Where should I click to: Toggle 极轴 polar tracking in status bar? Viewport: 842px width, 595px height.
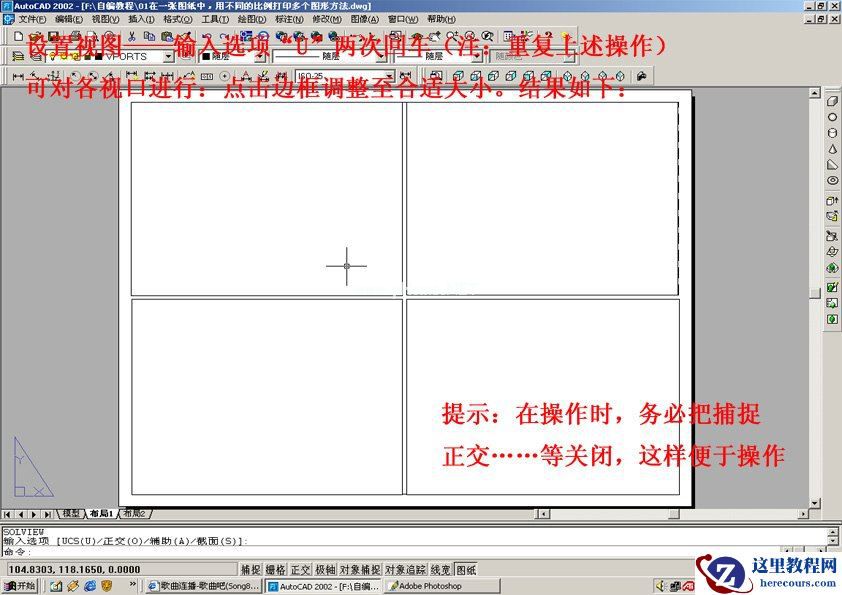point(325,569)
